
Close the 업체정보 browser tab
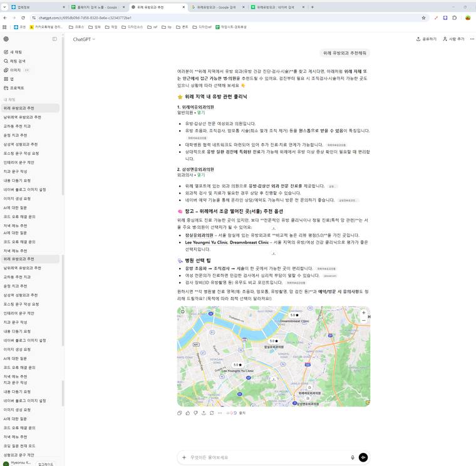click(x=63, y=7)
